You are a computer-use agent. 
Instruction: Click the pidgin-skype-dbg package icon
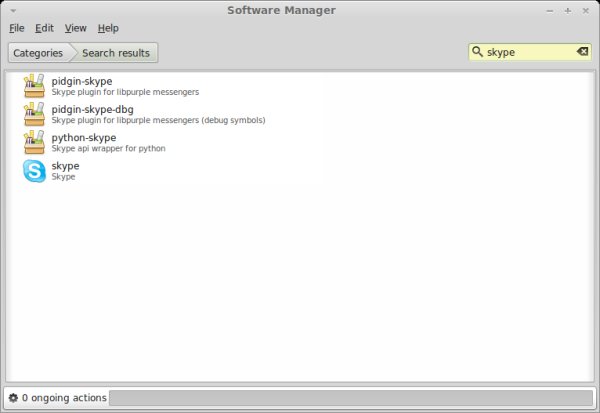click(34, 115)
